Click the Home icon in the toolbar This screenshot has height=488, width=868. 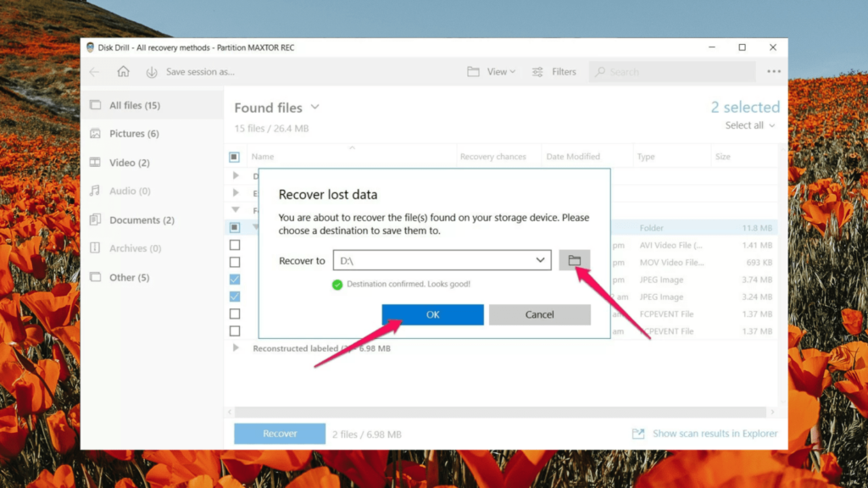pos(123,71)
